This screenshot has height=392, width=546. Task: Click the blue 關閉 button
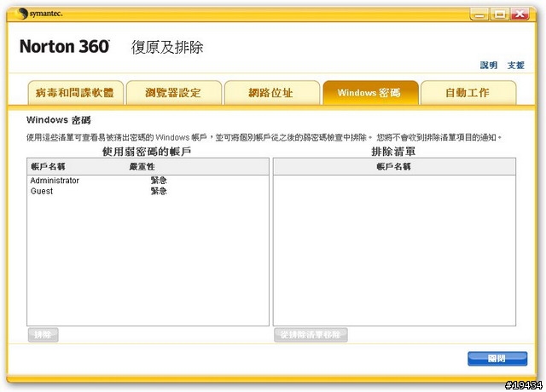[x=497, y=359]
